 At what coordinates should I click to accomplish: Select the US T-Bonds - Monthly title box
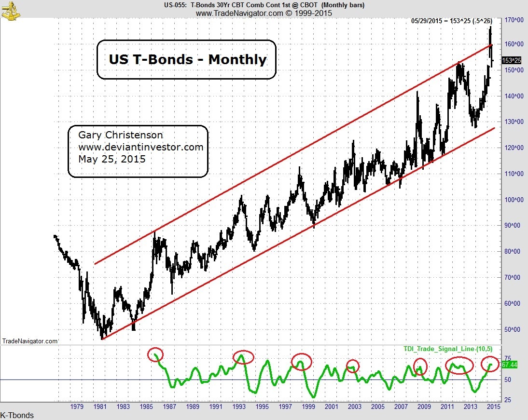pos(187,60)
